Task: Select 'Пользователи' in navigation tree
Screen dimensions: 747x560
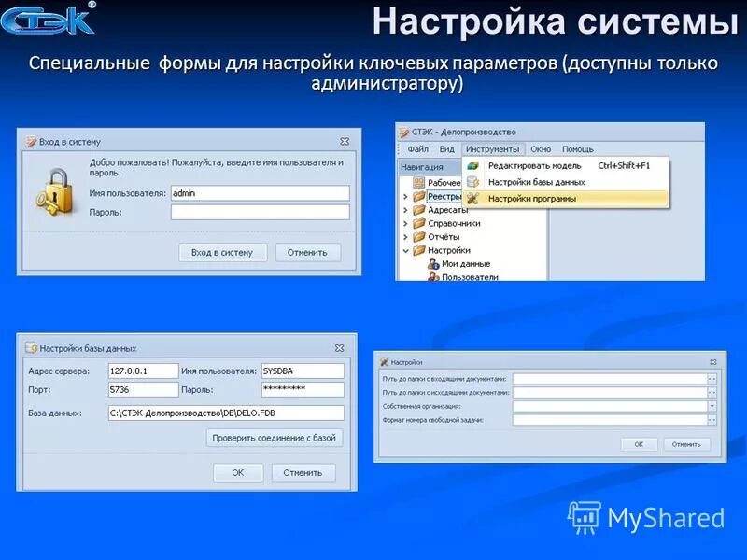Action: click(x=470, y=276)
